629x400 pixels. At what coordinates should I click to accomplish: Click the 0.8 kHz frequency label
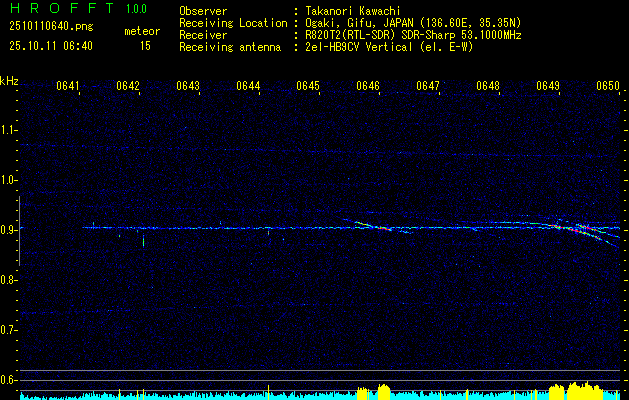coord(8,280)
